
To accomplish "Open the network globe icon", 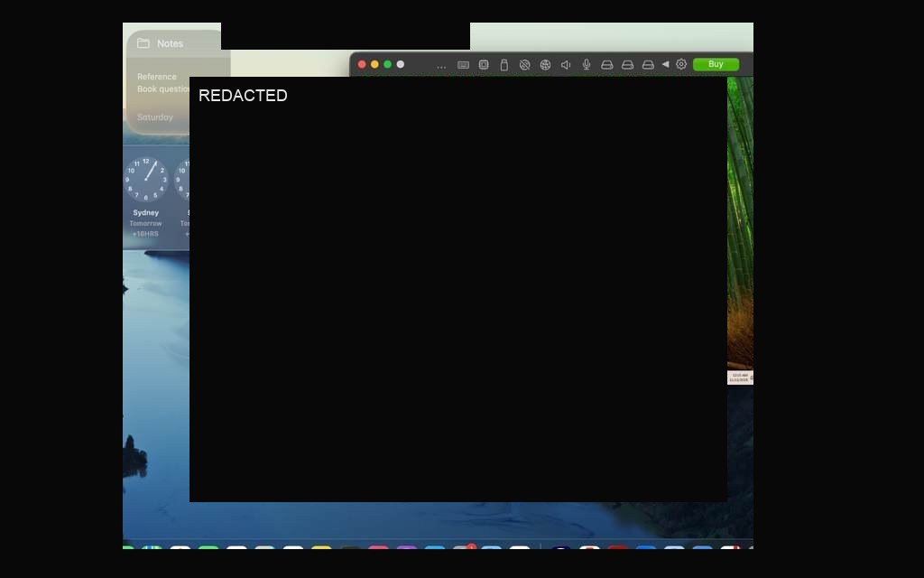I will (x=545, y=65).
